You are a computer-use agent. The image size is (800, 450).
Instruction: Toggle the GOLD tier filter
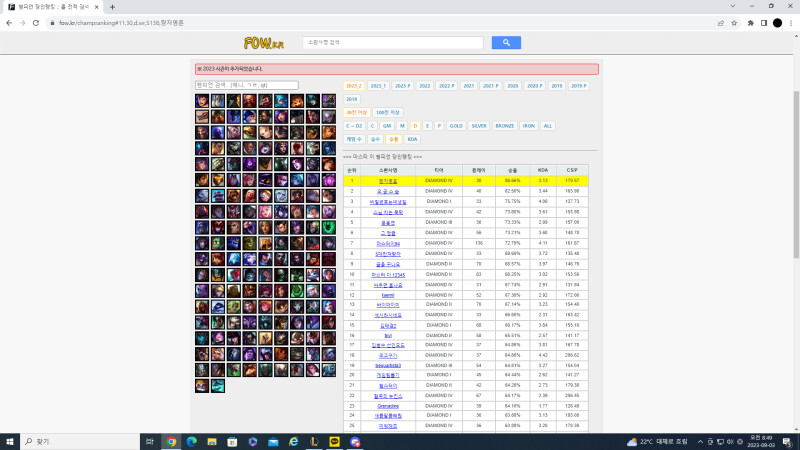click(x=455, y=126)
